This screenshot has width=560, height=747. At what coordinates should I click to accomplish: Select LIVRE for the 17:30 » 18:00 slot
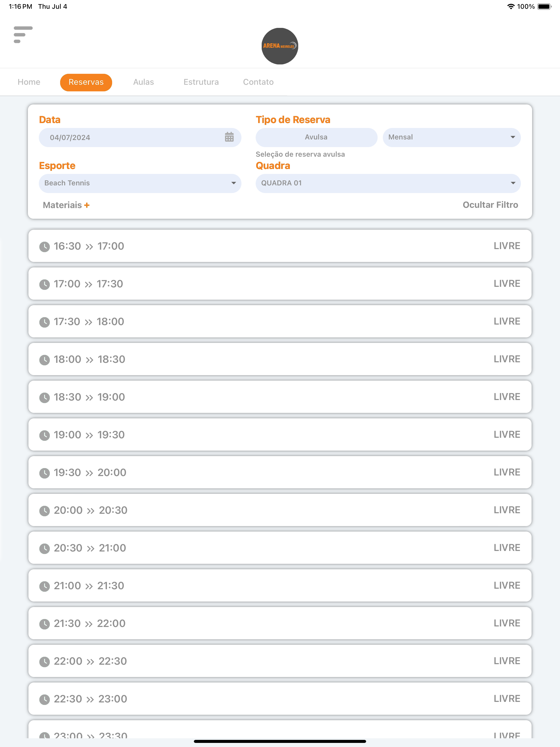point(507,322)
